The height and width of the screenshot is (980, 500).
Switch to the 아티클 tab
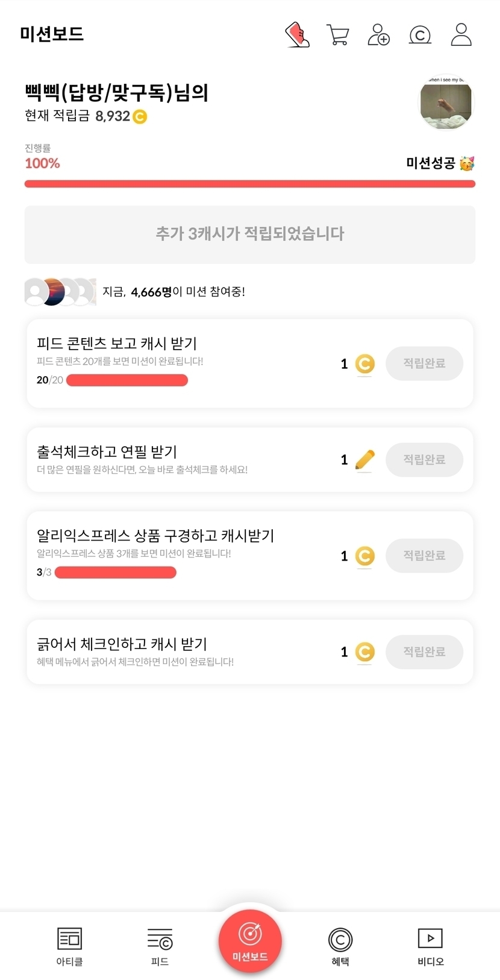pyautogui.click(x=69, y=946)
